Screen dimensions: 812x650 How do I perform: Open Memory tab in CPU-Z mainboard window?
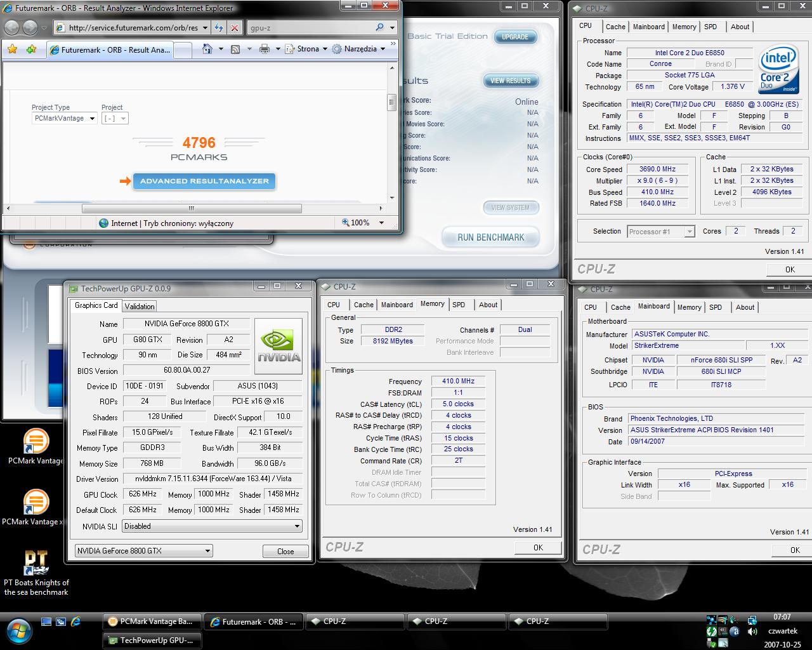tap(689, 307)
